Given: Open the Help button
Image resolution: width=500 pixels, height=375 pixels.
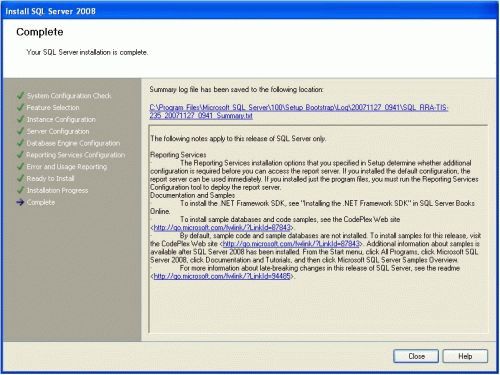Looking at the screenshot, I should tap(465, 356).
